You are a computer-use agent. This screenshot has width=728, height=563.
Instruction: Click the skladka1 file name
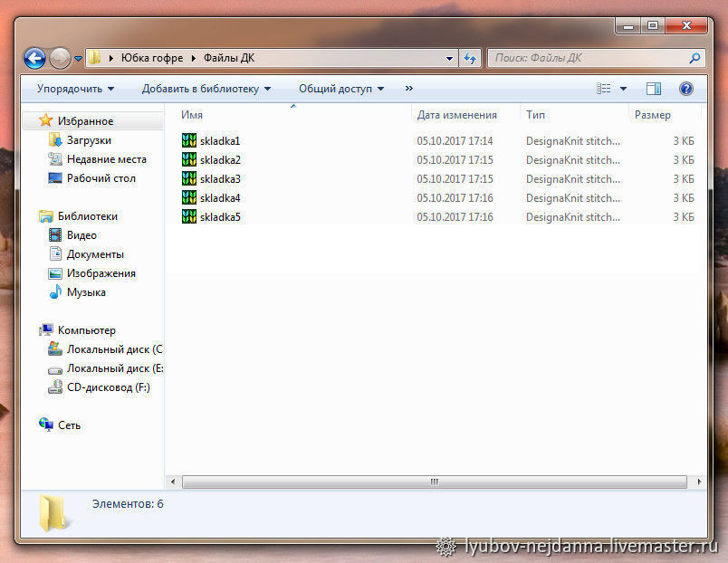tap(220, 140)
